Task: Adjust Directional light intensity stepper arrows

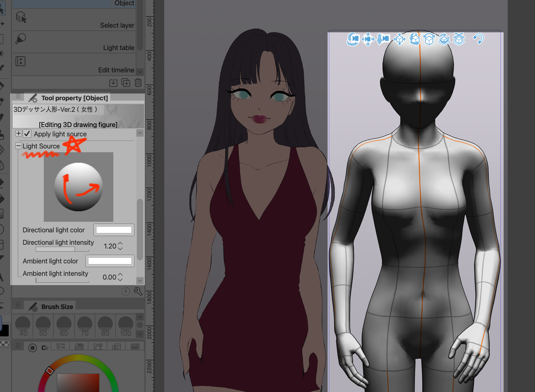Action: click(x=120, y=246)
